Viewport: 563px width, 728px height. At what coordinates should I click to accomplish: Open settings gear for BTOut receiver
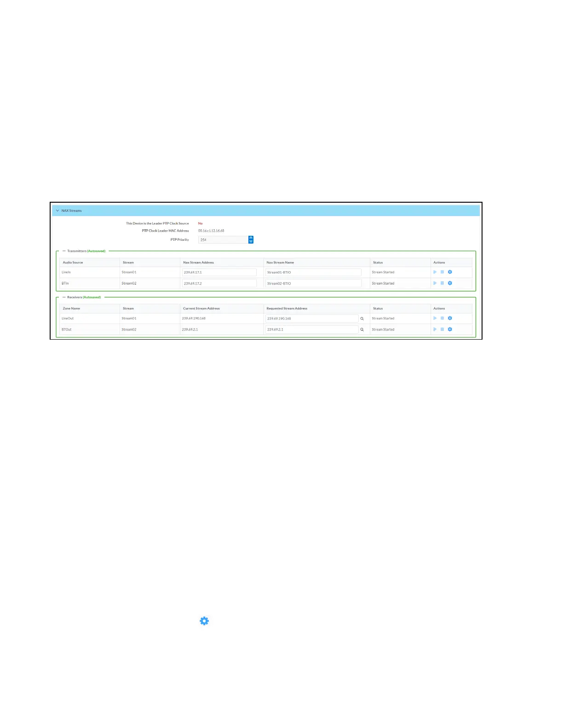[x=450, y=329]
